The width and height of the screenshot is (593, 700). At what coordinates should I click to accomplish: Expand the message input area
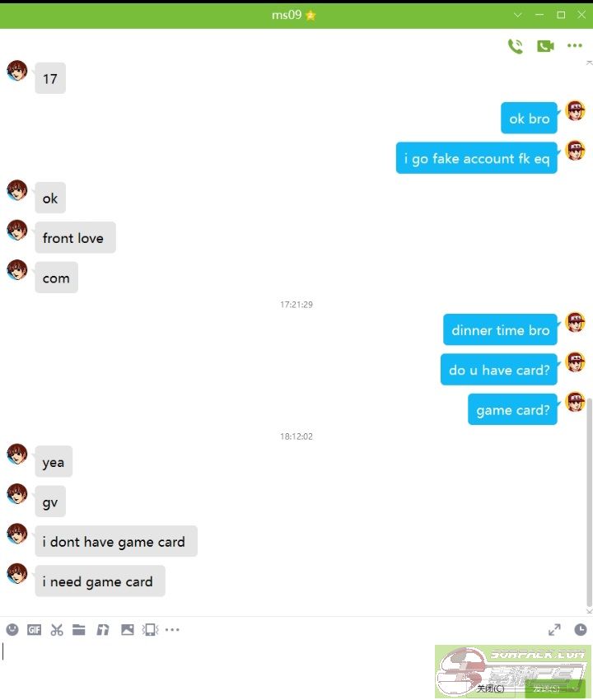coord(554,629)
